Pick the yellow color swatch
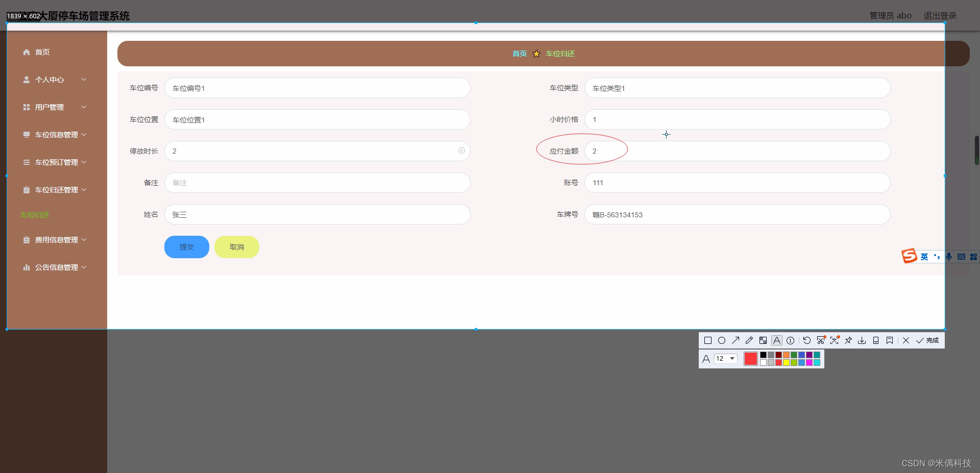This screenshot has height=473, width=980. click(786, 362)
